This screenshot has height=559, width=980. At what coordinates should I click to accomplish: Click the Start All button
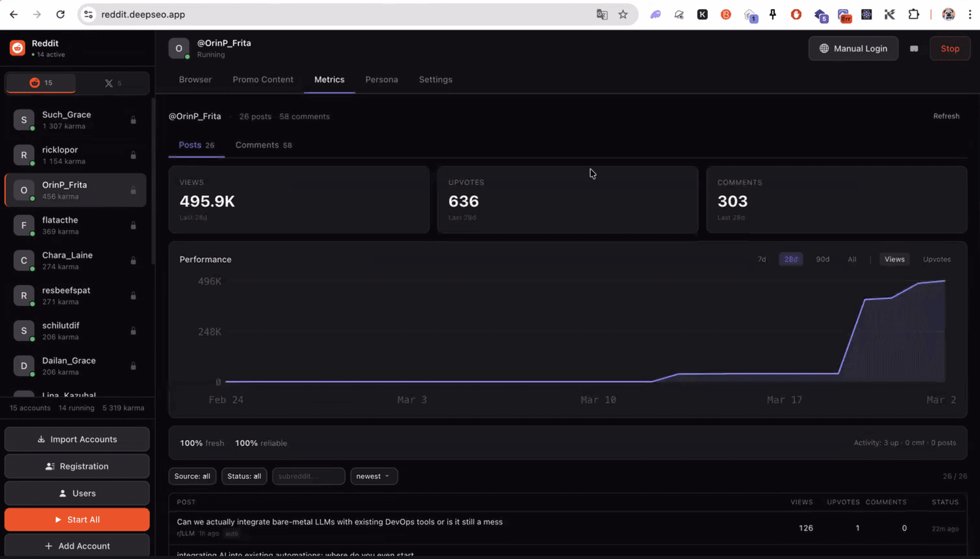click(x=77, y=519)
